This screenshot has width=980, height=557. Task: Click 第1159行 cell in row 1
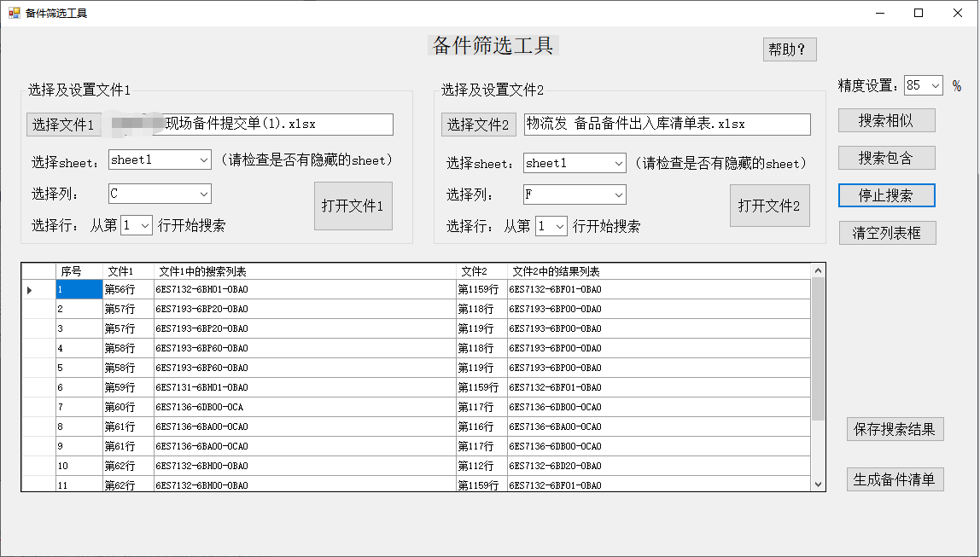481,290
